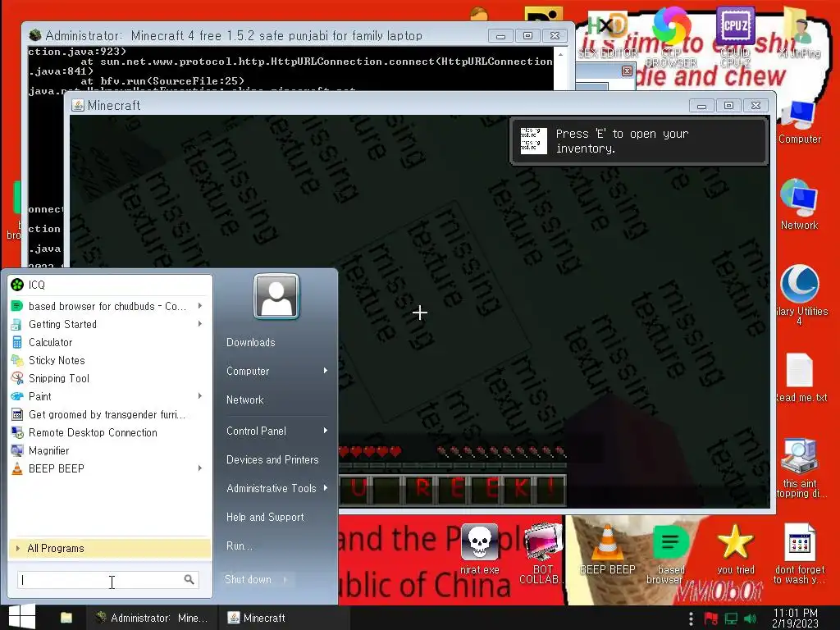Open BOT COLLAB desktop icon

pyautogui.click(x=541, y=554)
